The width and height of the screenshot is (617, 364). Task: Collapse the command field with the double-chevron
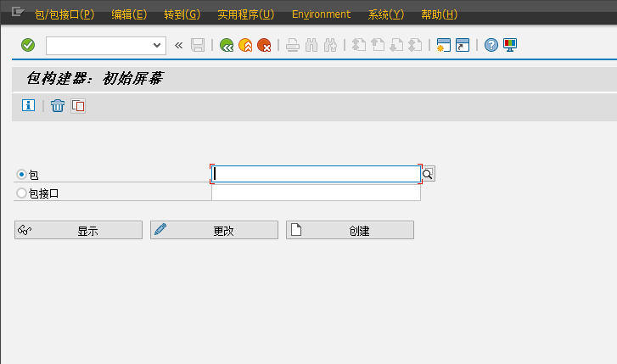(x=178, y=46)
